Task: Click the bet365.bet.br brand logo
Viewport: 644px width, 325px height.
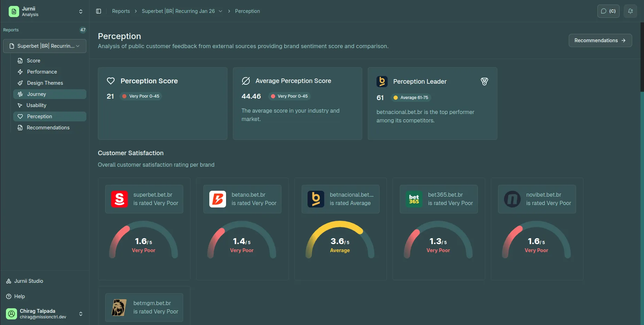Action: (414, 199)
